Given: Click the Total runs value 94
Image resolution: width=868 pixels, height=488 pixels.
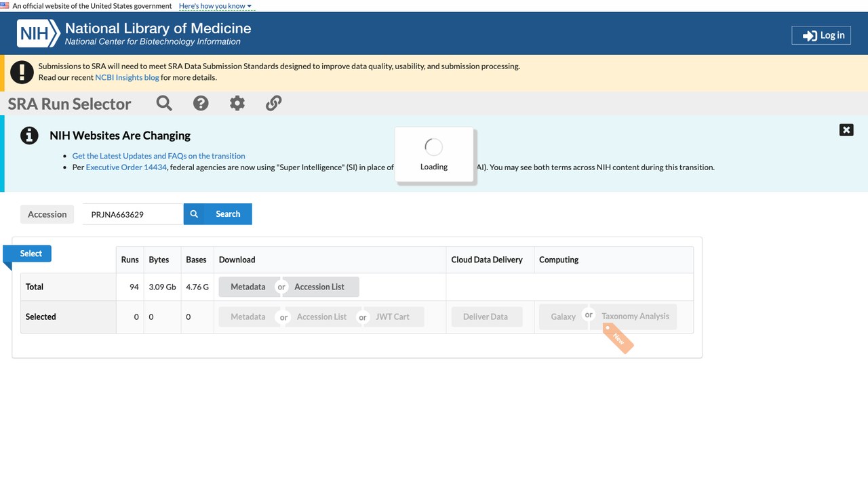Looking at the screenshot, I should click(134, 287).
